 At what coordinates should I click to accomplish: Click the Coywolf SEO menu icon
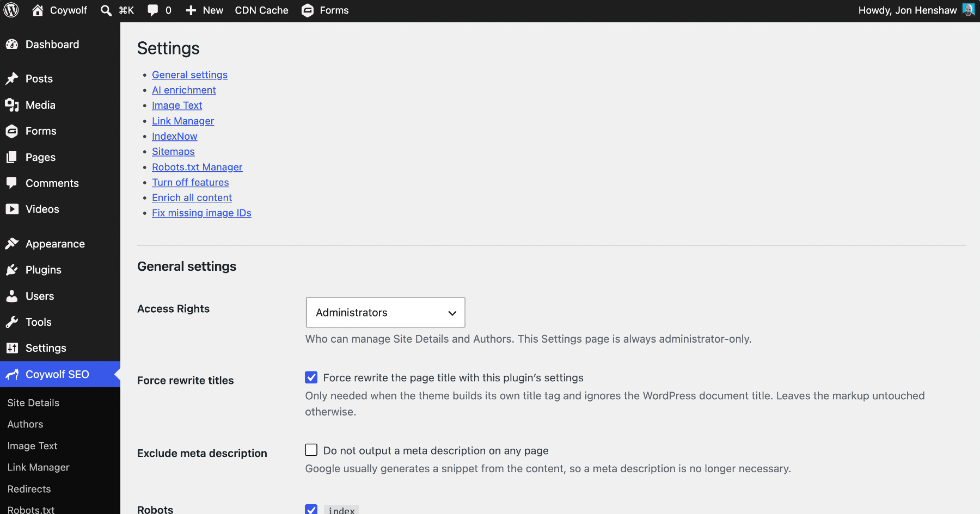pyautogui.click(x=12, y=374)
